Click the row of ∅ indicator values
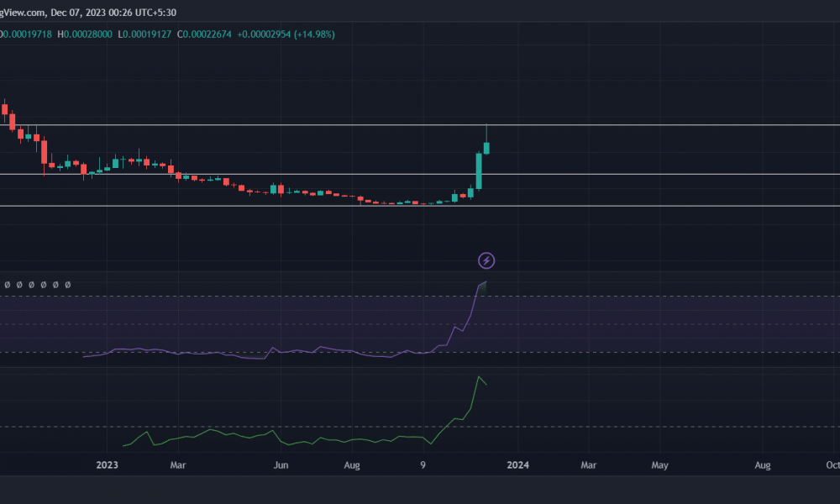840x504 pixels. pyautogui.click(x=38, y=285)
